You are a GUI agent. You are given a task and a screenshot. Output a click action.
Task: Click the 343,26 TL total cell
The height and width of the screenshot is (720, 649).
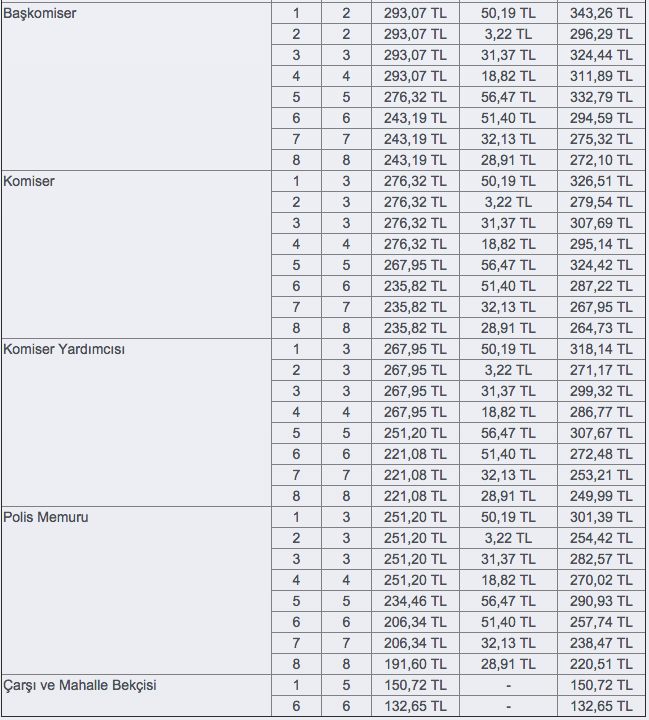pyautogui.click(x=603, y=13)
